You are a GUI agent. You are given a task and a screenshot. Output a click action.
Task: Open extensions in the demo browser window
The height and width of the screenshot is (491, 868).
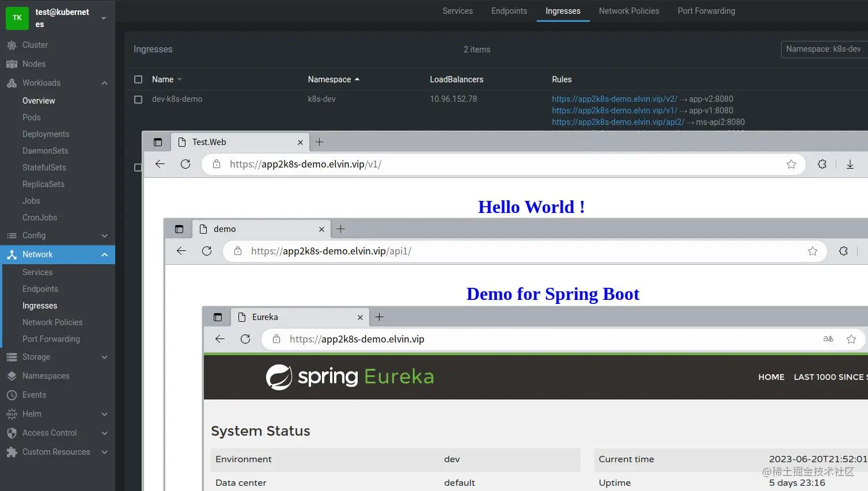843,251
